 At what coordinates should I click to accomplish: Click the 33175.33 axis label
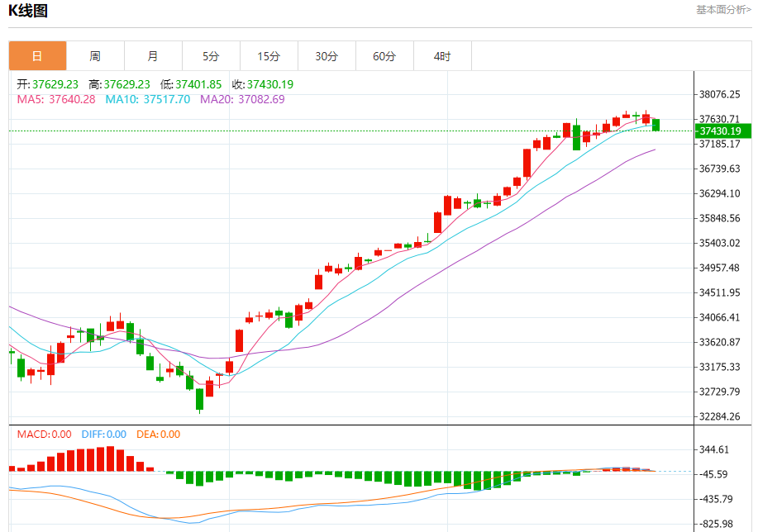pyautogui.click(x=719, y=367)
